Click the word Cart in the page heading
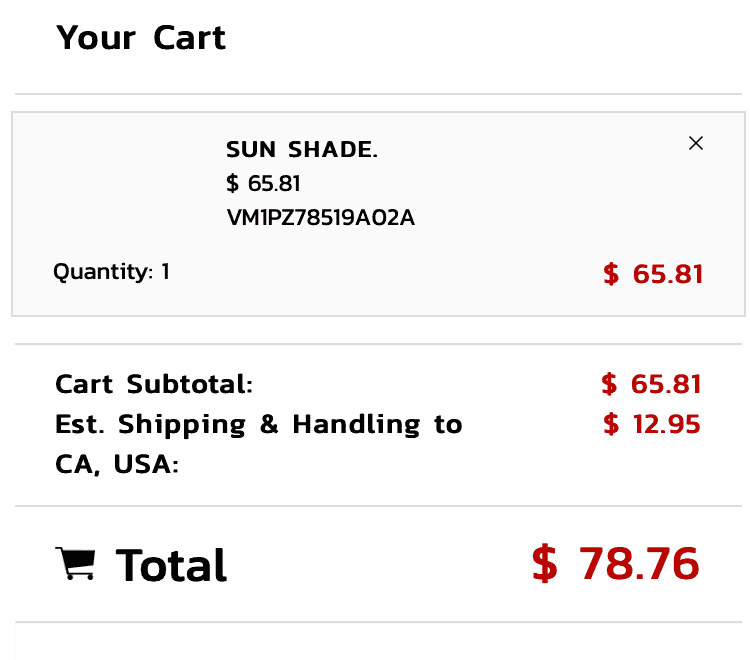 click(189, 38)
